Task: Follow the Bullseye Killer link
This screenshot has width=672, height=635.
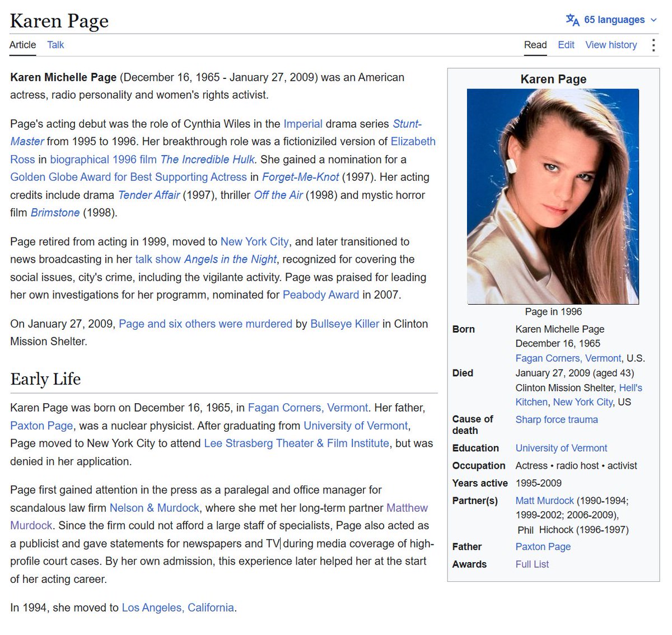Action: [x=345, y=324]
